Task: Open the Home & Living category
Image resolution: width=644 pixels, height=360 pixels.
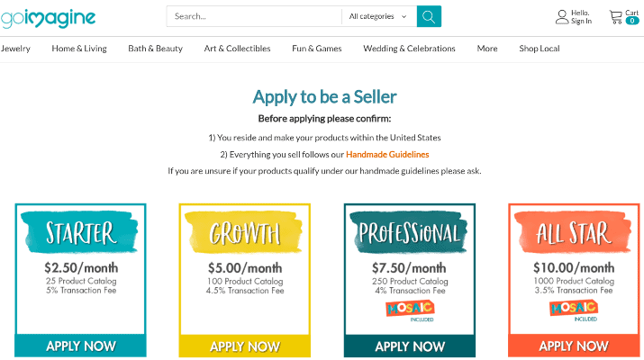Action: click(x=79, y=49)
